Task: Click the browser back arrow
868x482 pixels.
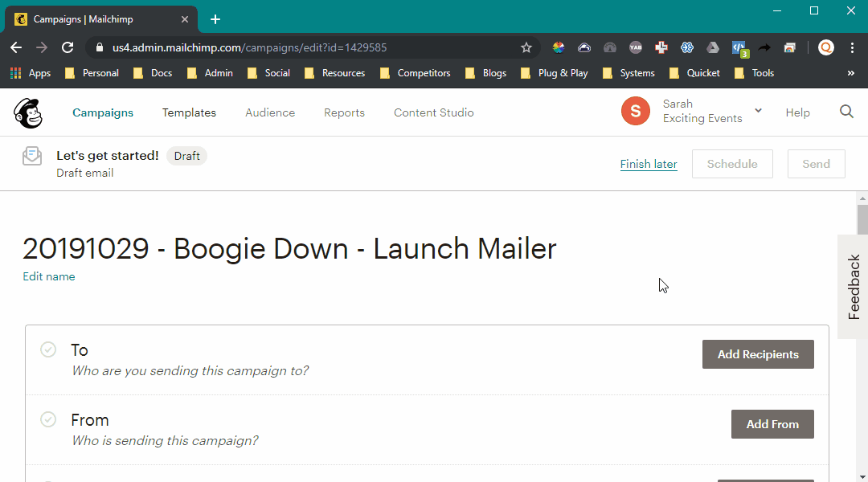Action: click(16, 47)
